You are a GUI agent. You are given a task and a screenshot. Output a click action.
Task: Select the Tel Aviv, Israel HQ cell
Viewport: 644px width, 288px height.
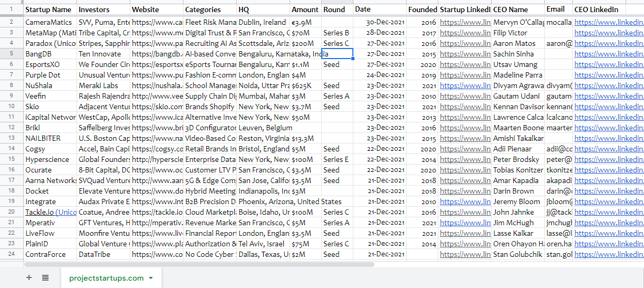tap(263, 244)
